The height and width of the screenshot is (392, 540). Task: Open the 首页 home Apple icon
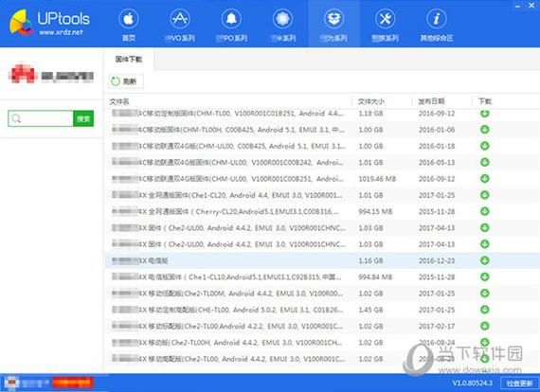129,19
